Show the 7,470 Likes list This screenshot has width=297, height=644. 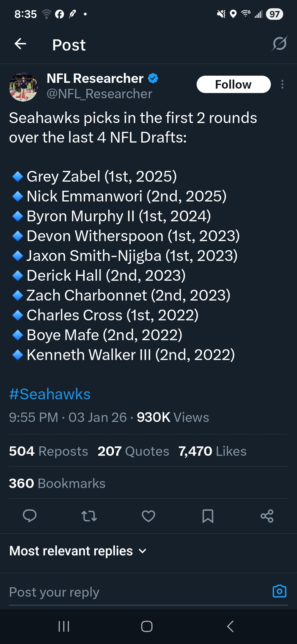click(x=212, y=451)
